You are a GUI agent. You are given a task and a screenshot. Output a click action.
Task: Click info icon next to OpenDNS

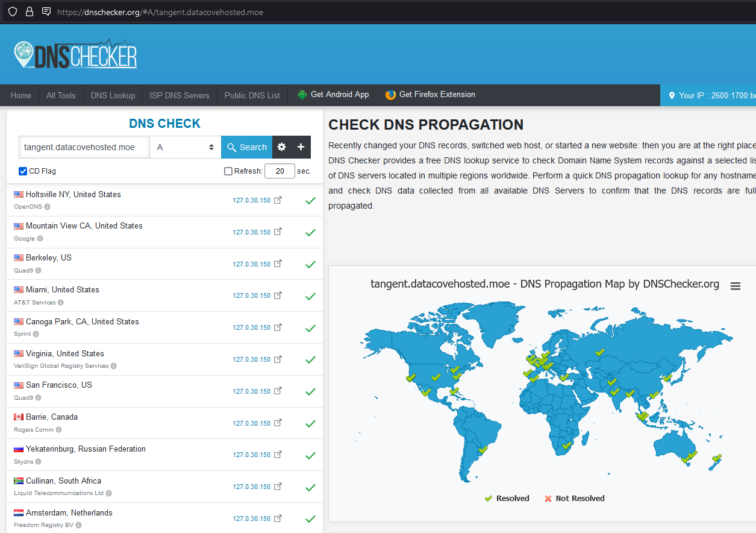[48, 207]
